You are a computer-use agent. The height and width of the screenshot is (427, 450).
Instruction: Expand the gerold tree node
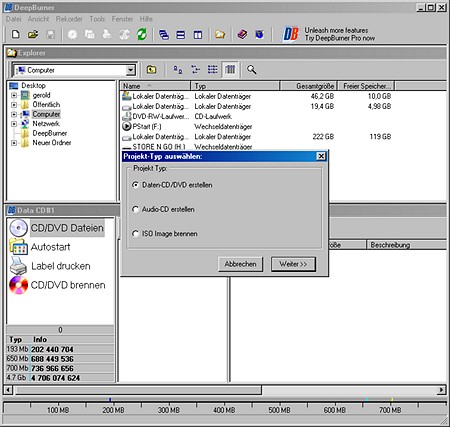(x=14, y=95)
